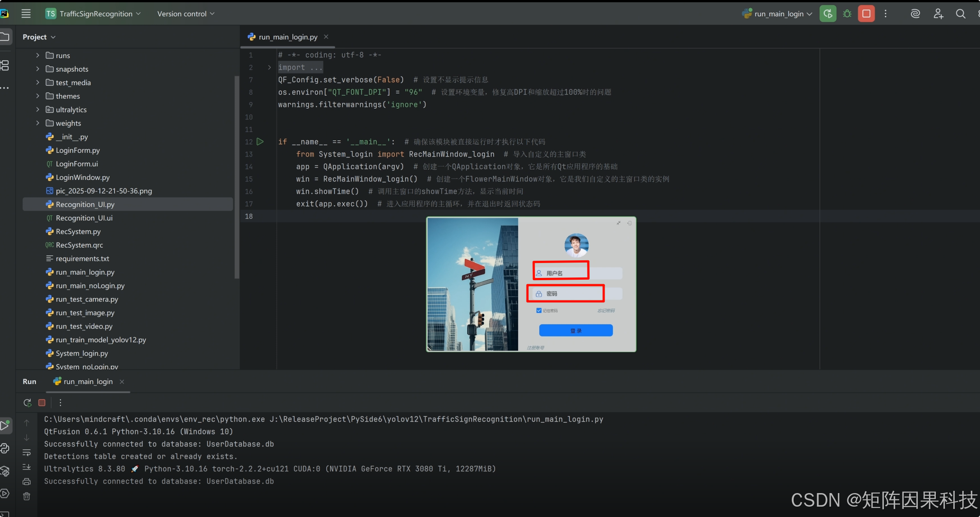Open the Version control menu
This screenshot has width=980, height=517.
coord(185,14)
